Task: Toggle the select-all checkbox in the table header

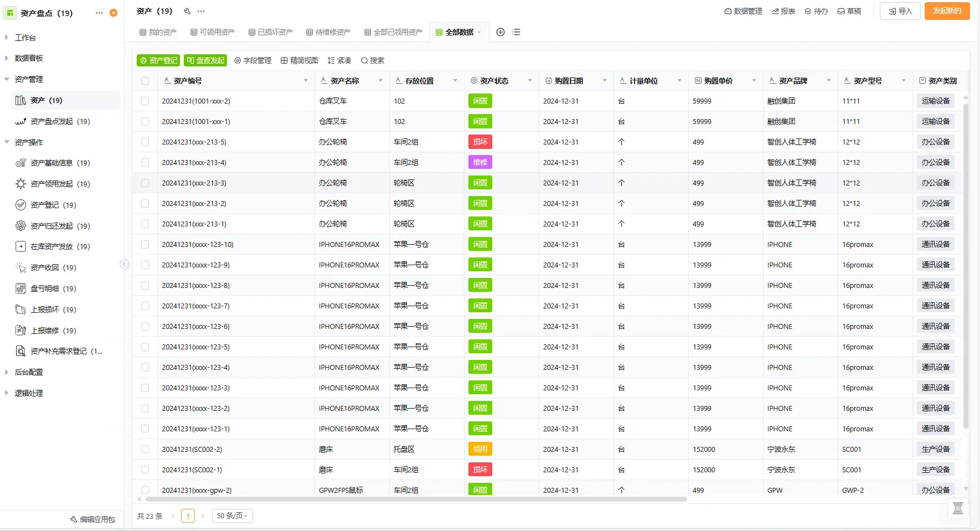Action: 145,80
